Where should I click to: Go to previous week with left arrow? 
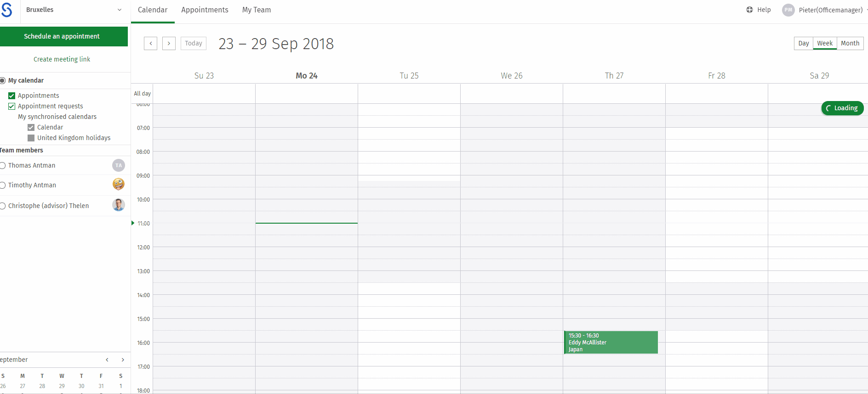click(x=150, y=43)
